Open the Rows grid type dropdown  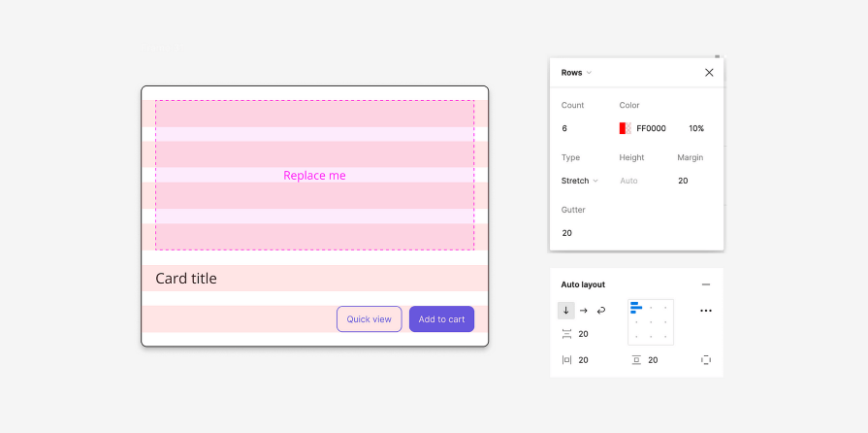point(576,73)
